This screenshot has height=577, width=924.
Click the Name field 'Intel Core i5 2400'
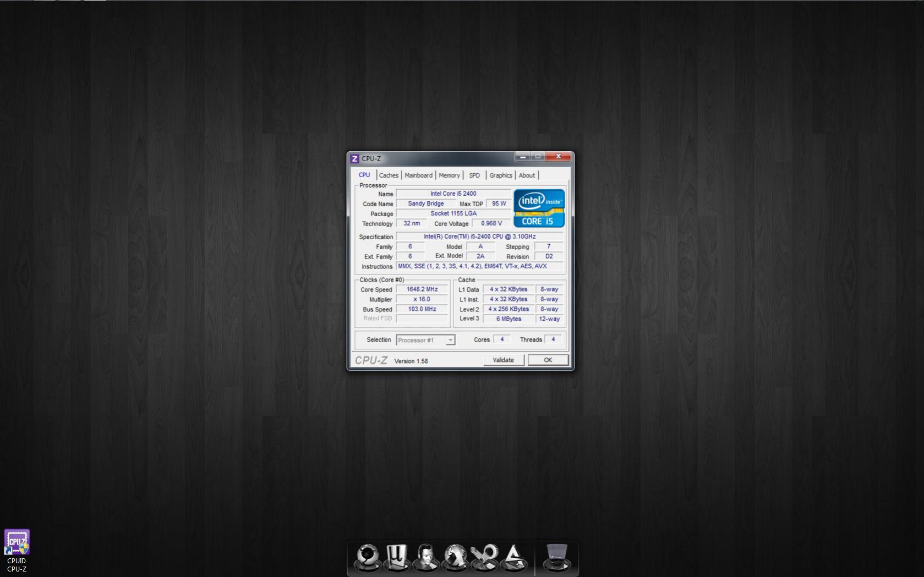coord(453,194)
